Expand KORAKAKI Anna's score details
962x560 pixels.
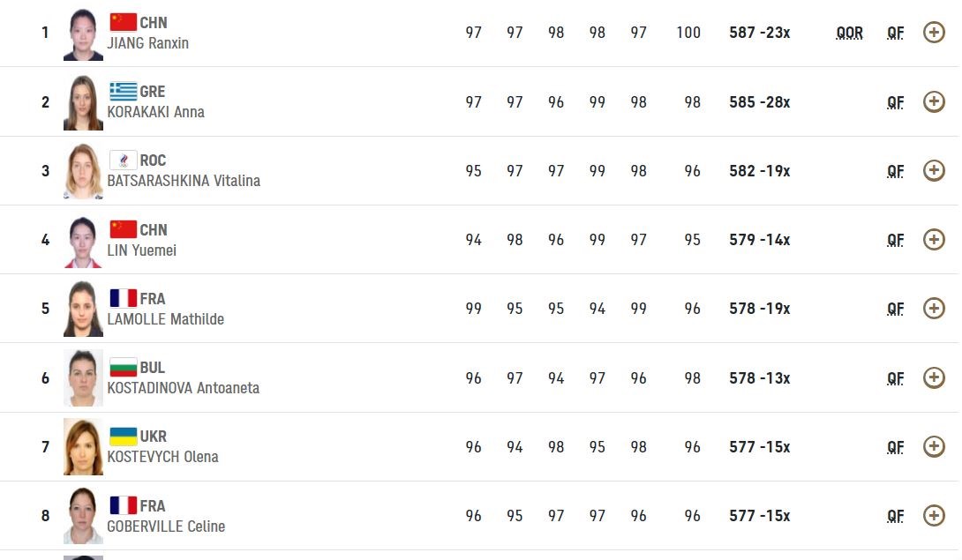pyautogui.click(x=934, y=101)
